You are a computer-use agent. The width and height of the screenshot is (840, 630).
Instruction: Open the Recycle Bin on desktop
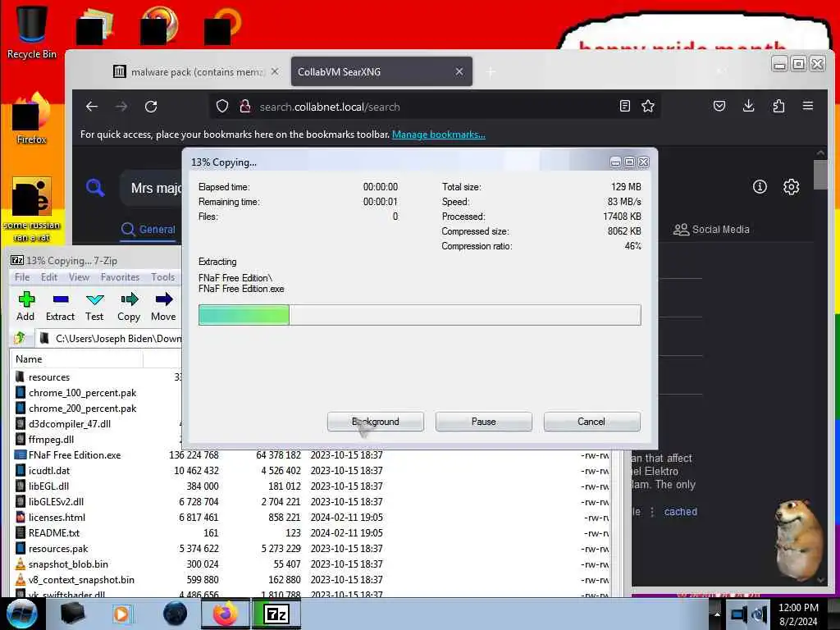tap(32, 31)
